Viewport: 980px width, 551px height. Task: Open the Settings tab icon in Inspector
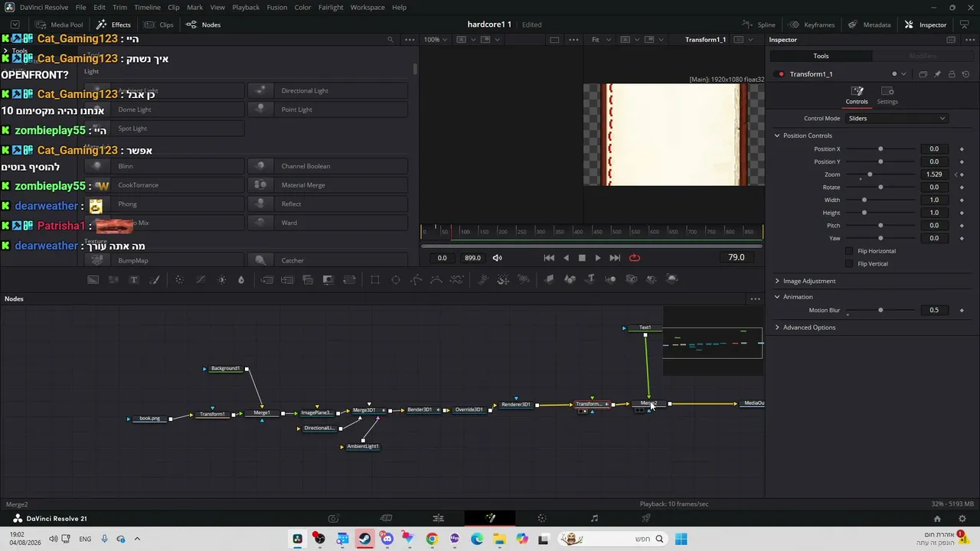coord(887,95)
